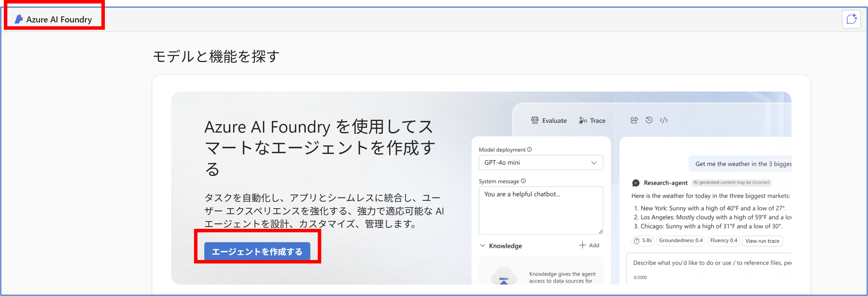Collapse the Knowledge section chevron
This screenshot has height=296, width=868.
[x=482, y=246]
